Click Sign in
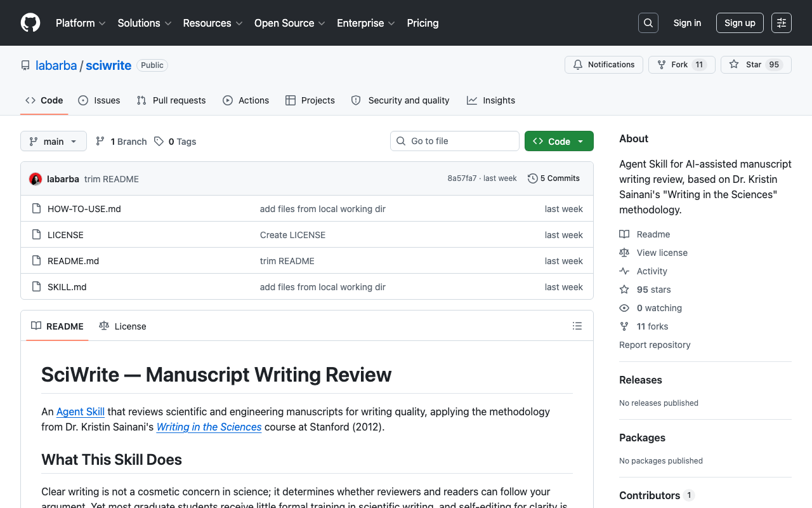 [687, 23]
